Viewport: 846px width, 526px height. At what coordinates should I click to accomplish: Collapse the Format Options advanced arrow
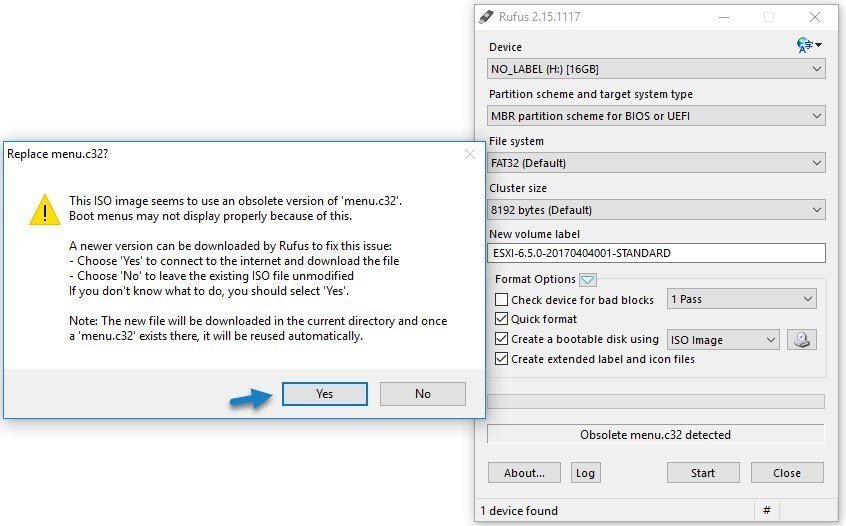click(588, 280)
